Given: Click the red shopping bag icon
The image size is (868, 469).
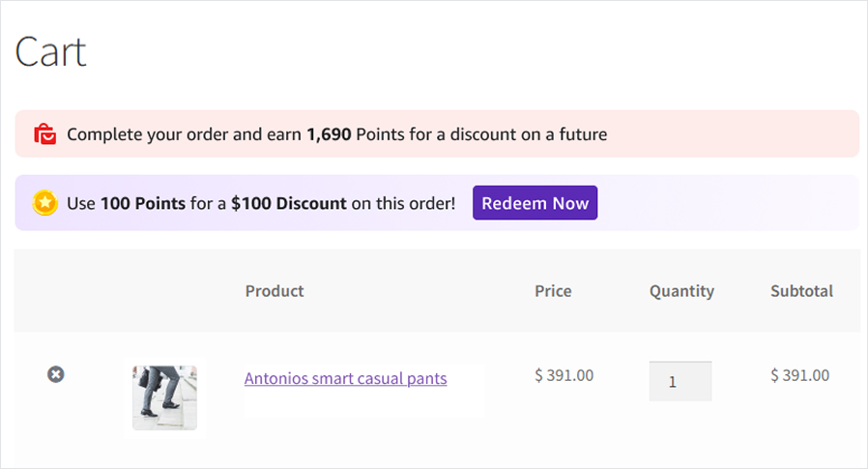Looking at the screenshot, I should tap(44, 133).
